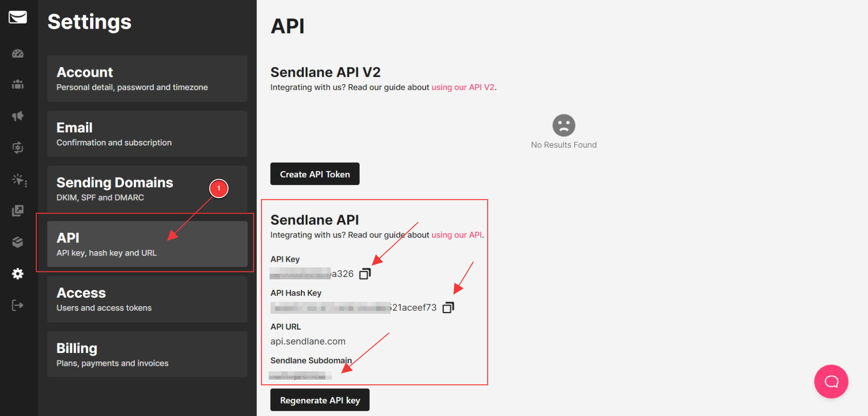868x416 pixels.
Task: Open the sparkle click icon in sidebar
Action: [19, 179]
